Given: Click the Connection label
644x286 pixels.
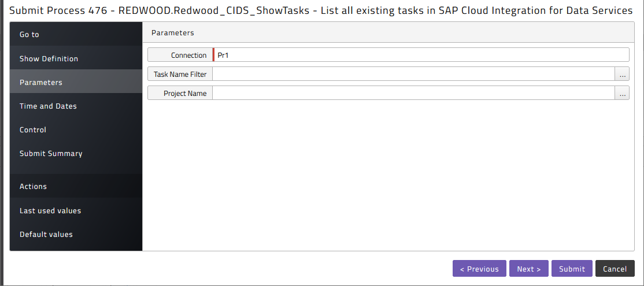Looking at the screenshot, I should [180, 55].
